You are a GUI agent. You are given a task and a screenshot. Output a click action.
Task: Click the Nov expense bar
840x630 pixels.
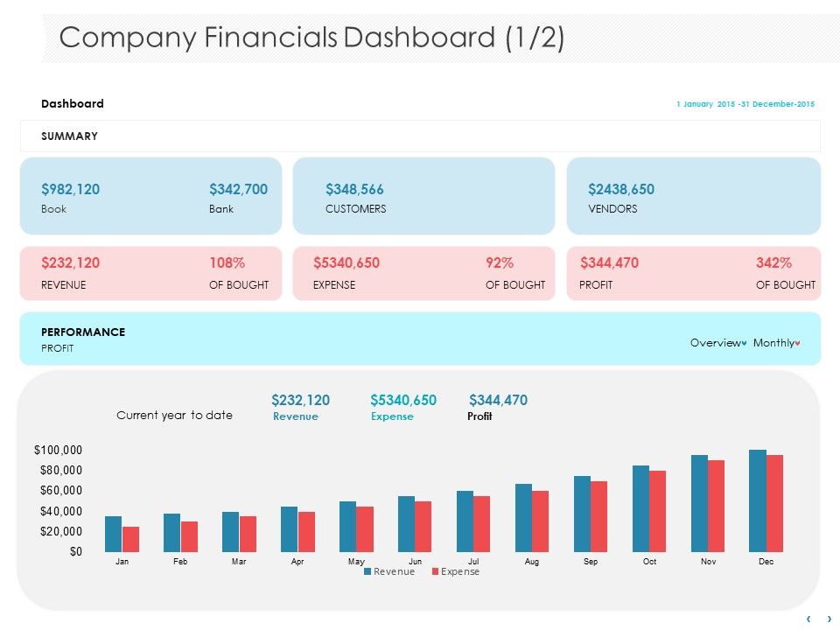tap(717, 507)
